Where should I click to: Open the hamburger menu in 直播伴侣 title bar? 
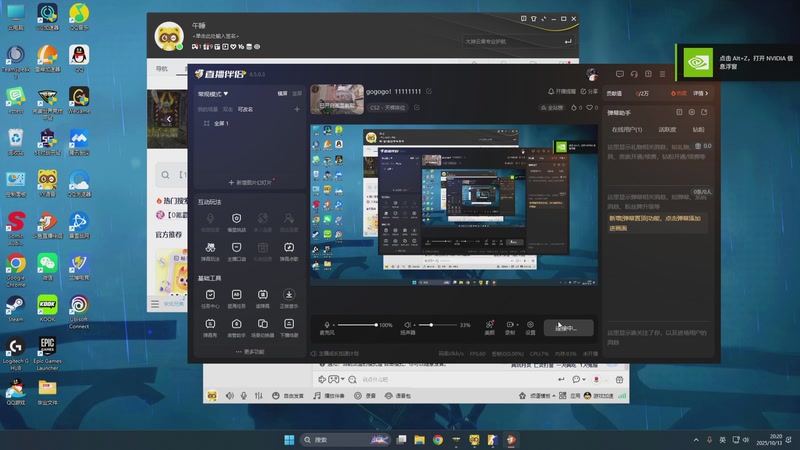coord(662,74)
